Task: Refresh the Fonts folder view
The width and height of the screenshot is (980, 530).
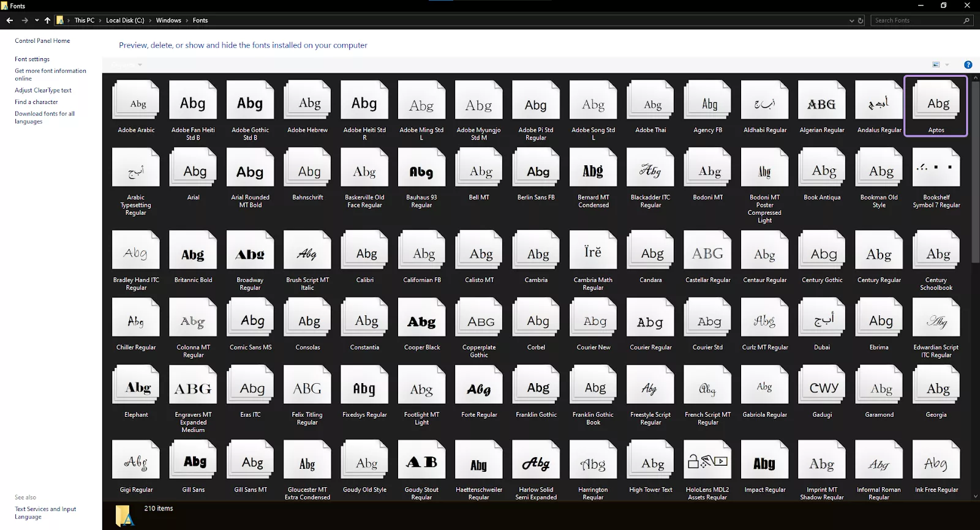Action: point(861,20)
